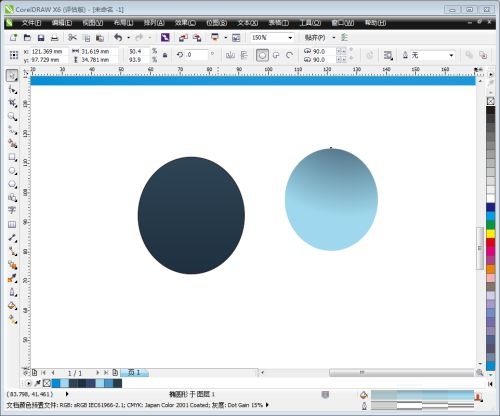500x416 pixels.
Task: Expand color profile info arrow in status bar
Action: [x=267, y=405]
